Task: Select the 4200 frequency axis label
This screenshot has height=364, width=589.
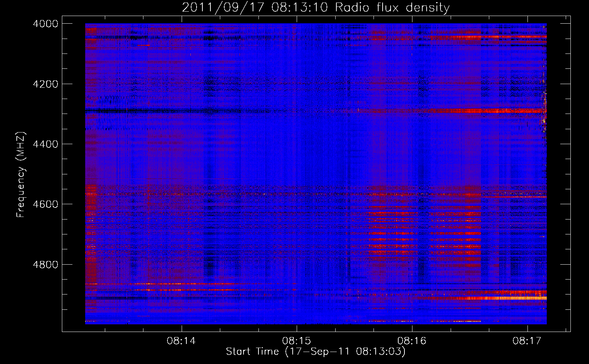Action: (46, 84)
